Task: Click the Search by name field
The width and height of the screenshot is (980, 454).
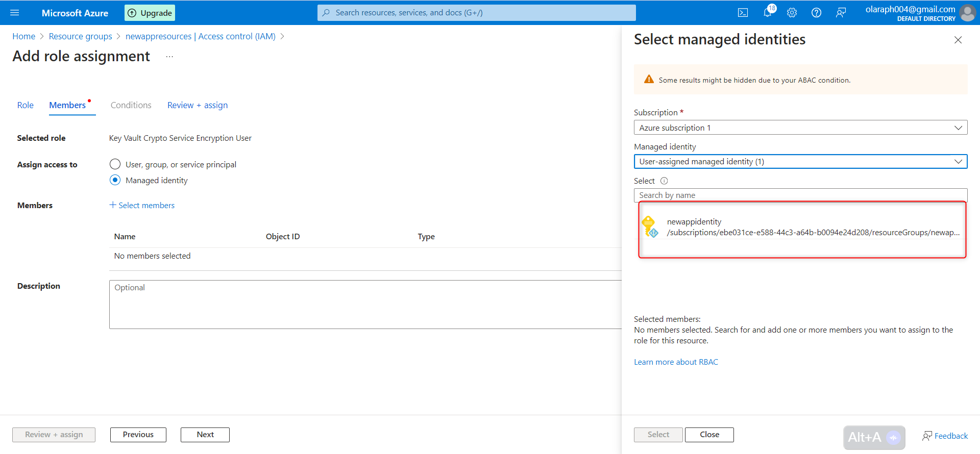Action: coord(800,195)
